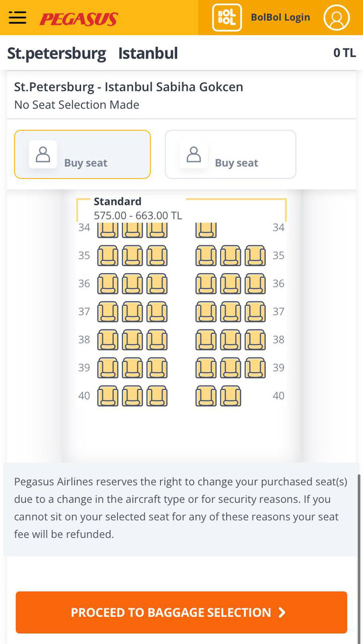The image size is (363, 644).
Task: Pick the left aisle seat in row 37
Action: pos(157,312)
